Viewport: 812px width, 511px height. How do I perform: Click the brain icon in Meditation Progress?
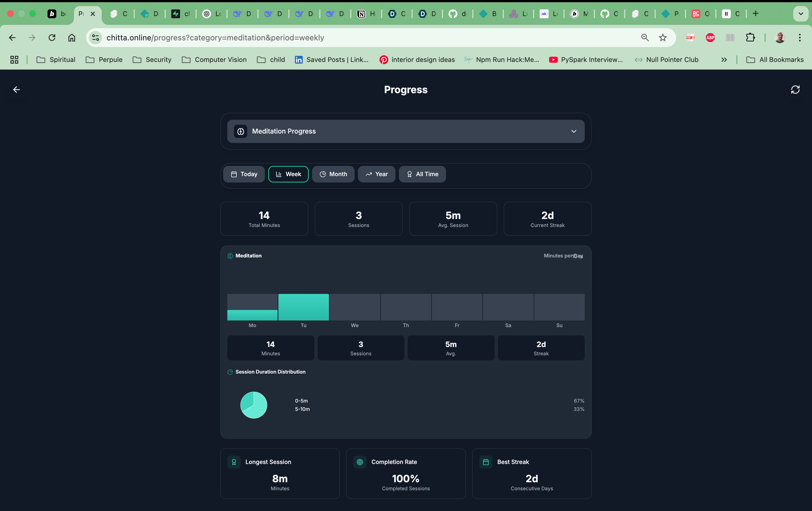241,131
